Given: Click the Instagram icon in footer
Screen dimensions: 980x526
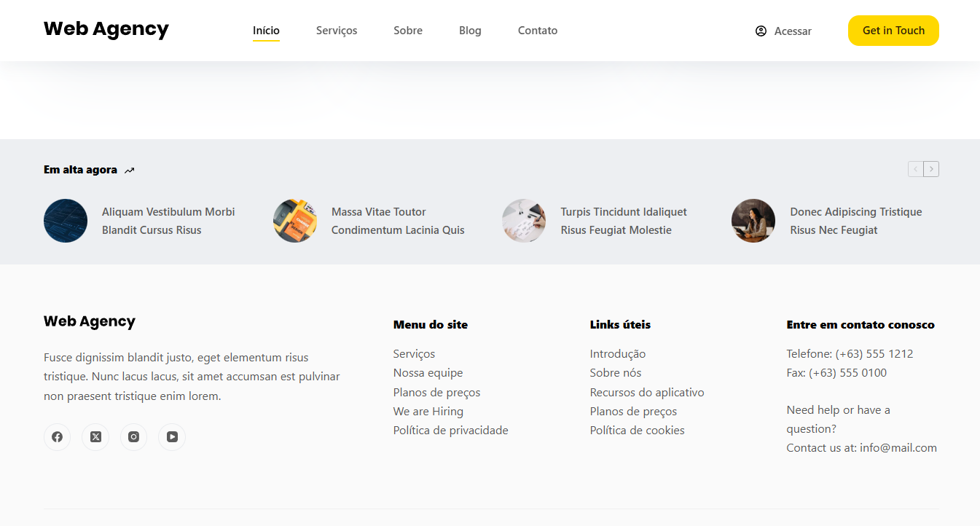Looking at the screenshot, I should (x=133, y=437).
